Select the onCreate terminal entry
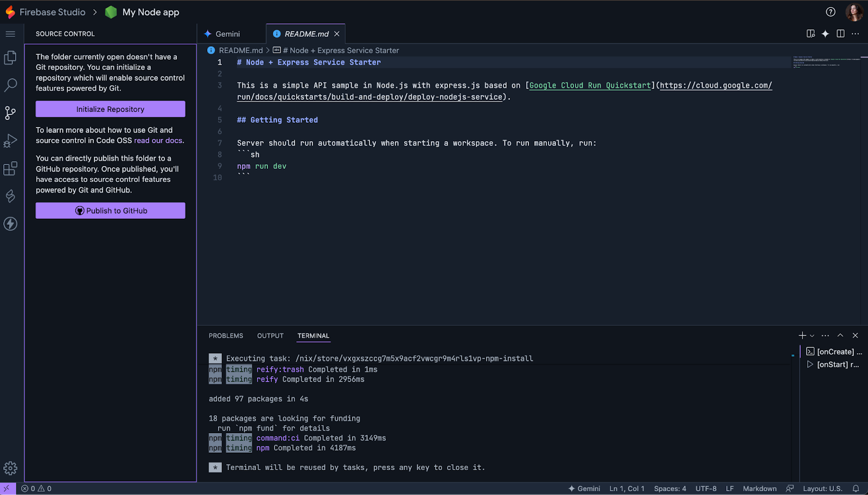The image size is (868, 495). click(834, 352)
